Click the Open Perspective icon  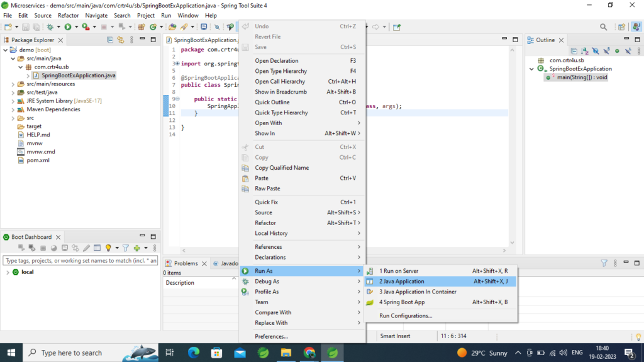621,27
